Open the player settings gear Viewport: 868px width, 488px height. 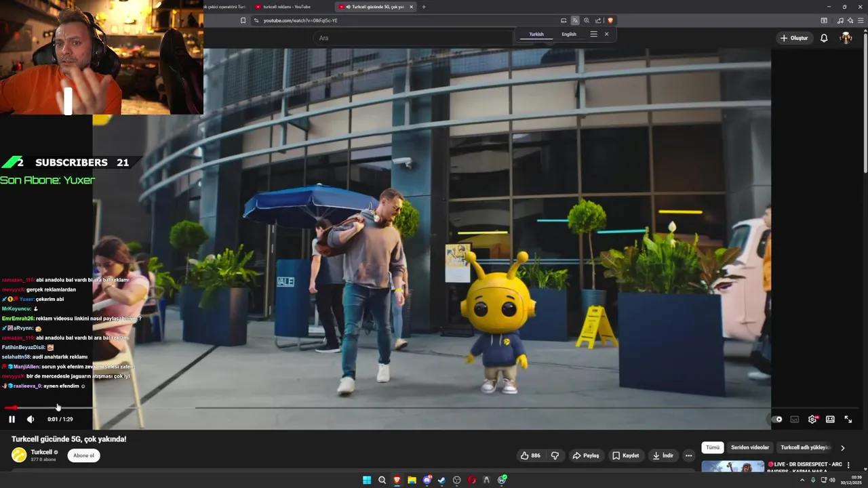click(x=812, y=420)
